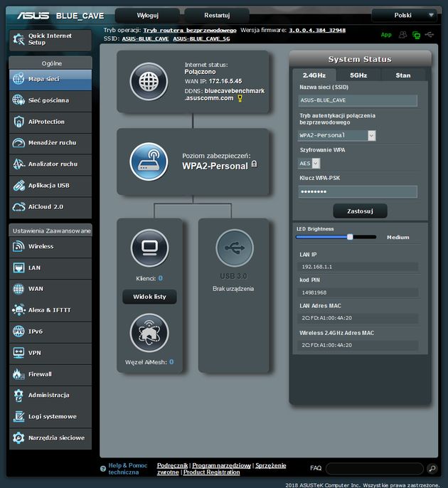This screenshot has width=448, height=488.
Task: Open the Product Registration link
Action: pyautogui.click(x=212, y=472)
